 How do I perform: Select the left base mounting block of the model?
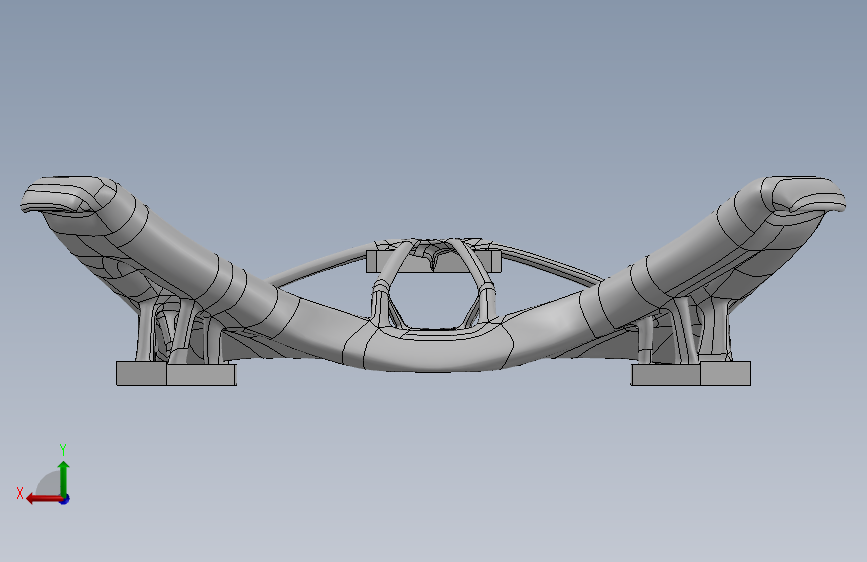pos(176,373)
